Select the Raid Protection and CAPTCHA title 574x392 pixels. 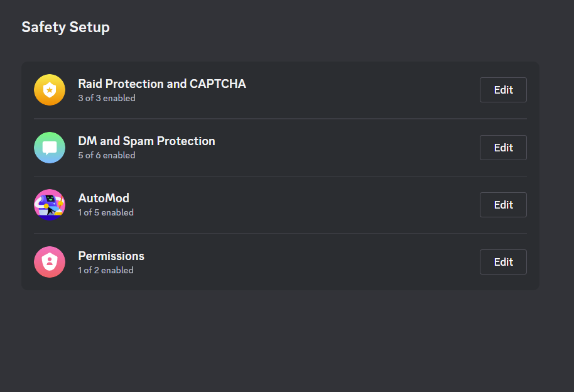point(161,84)
